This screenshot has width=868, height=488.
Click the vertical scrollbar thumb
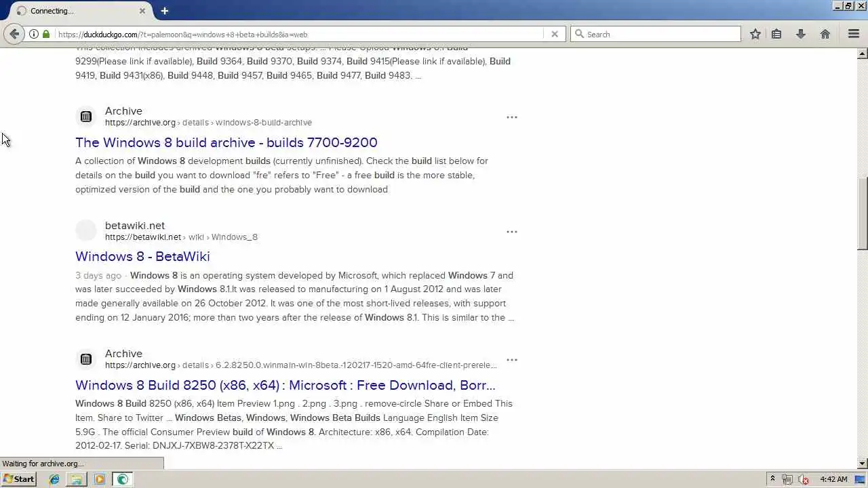point(863,213)
